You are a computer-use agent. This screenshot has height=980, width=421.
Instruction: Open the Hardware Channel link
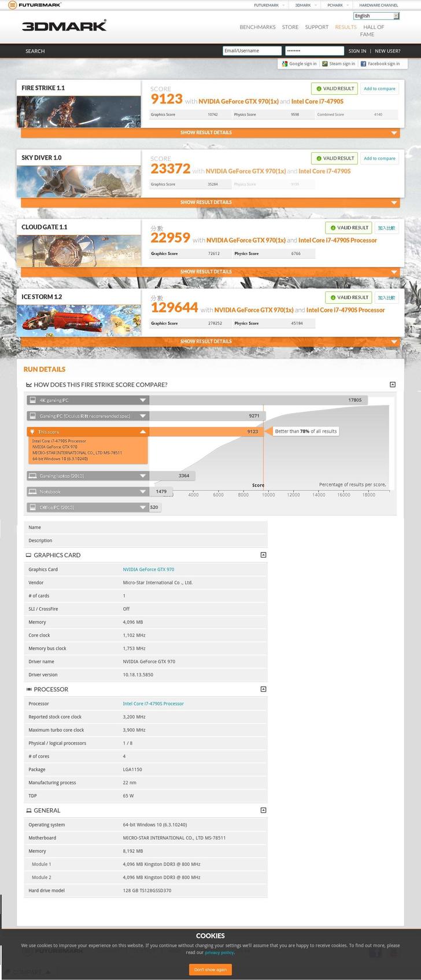click(379, 5)
